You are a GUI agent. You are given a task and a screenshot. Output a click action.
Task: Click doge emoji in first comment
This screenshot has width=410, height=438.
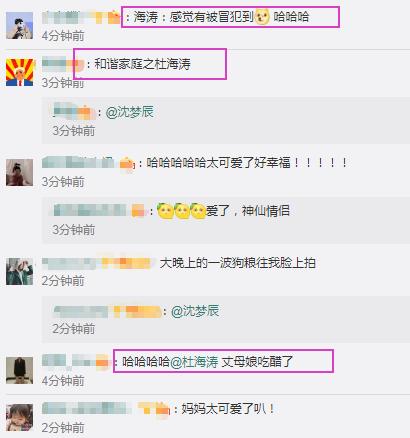coord(262,16)
